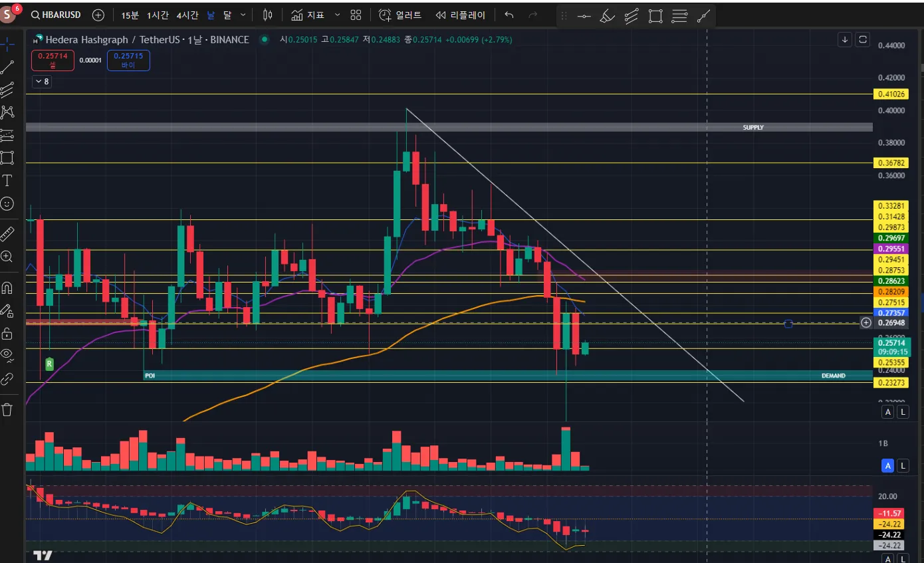Viewport: 924px width, 563px height.
Task: Select the highlighter brush in favorites toolbar
Action: click(x=607, y=16)
